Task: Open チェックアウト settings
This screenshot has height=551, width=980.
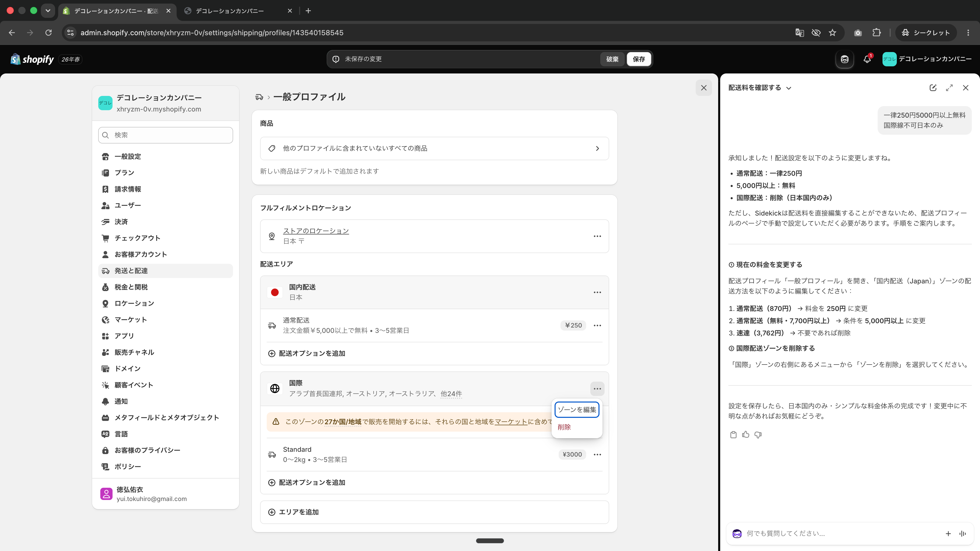Action: (x=165, y=238)
